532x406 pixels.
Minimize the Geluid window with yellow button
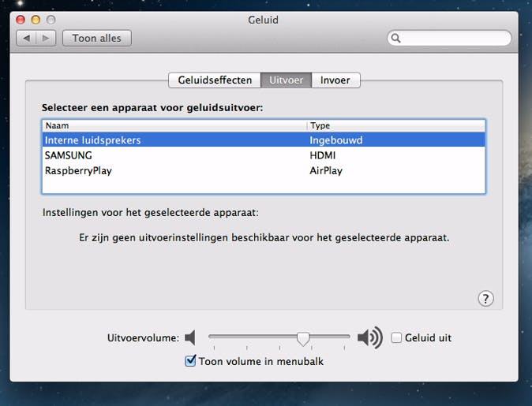point(36,20)
